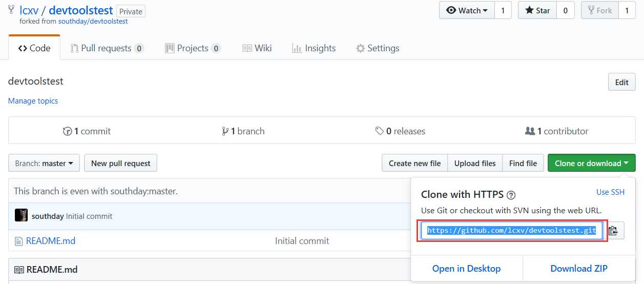Open the forks count of 1
This screenshot has width=644, height=284.
click(627, 10)
